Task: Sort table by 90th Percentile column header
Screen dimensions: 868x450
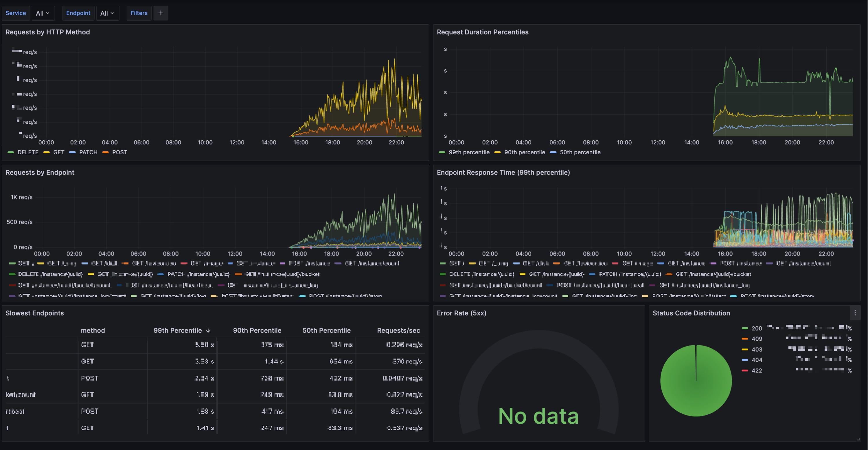Action: (x=257, y=331)
